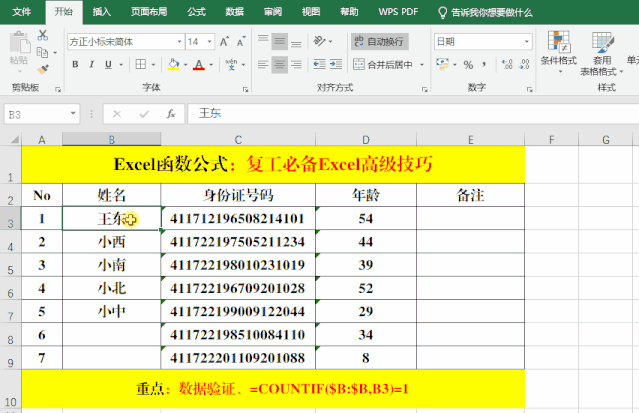Click the 告诉我你想要做什么 search box
Viewport: 639px width, 413px height.
[x=485, y=13]
